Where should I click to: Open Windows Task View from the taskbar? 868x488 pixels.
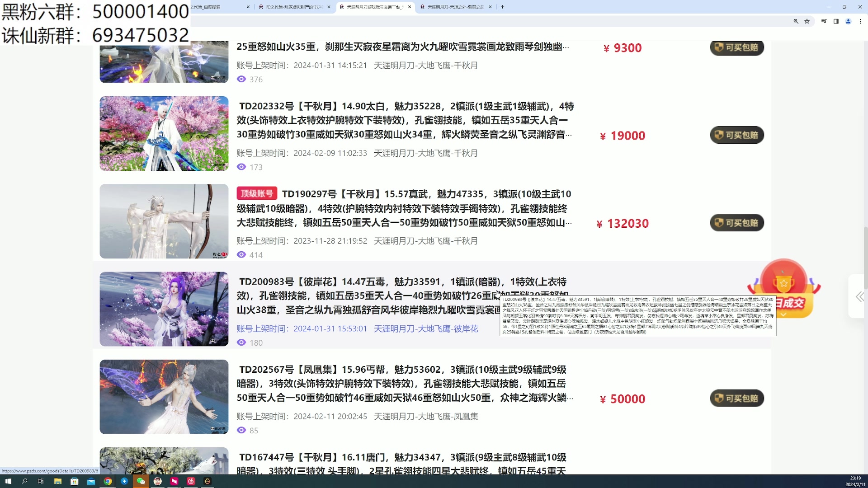coord(41,481)
